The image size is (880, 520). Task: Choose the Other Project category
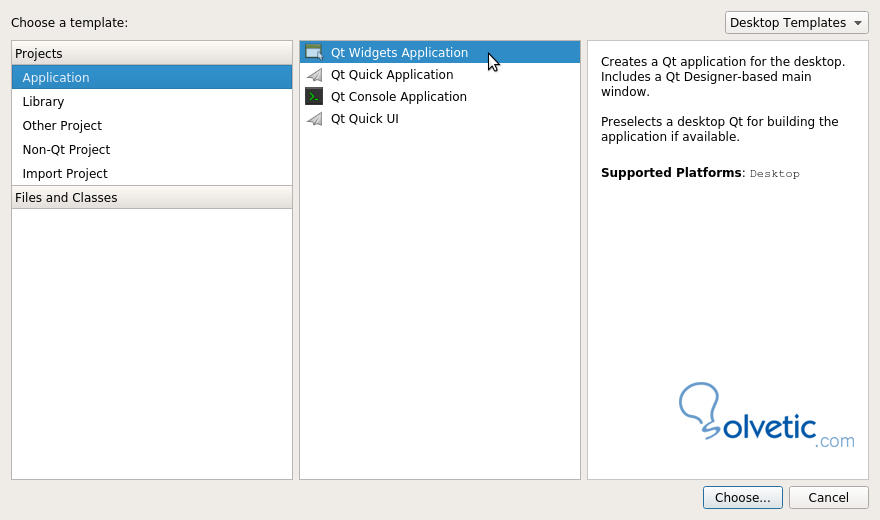click(62, 125)
